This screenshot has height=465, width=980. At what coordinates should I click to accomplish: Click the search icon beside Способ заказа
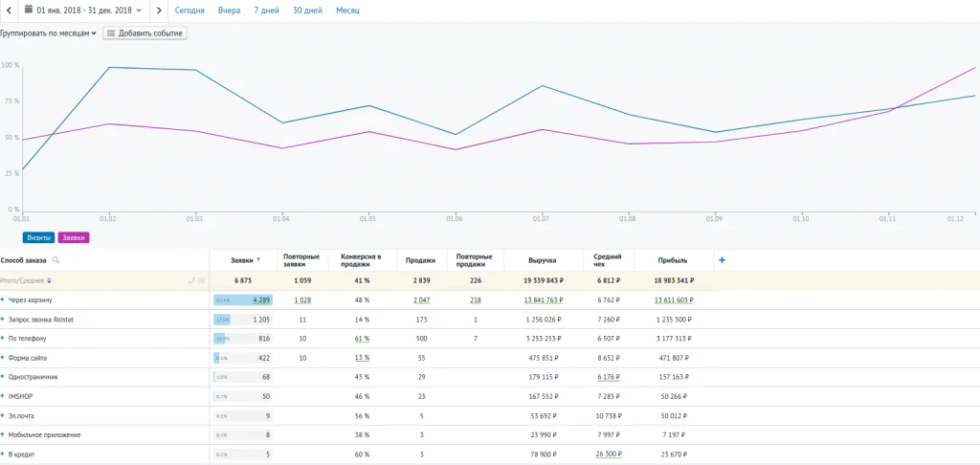[x=56, y=260]
